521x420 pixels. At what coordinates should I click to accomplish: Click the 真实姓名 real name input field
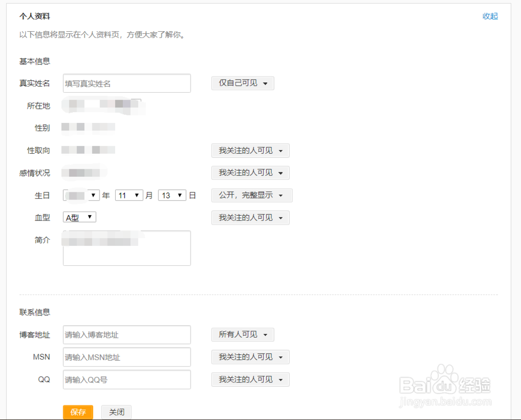pyautogui.click(x=127, y=83)
